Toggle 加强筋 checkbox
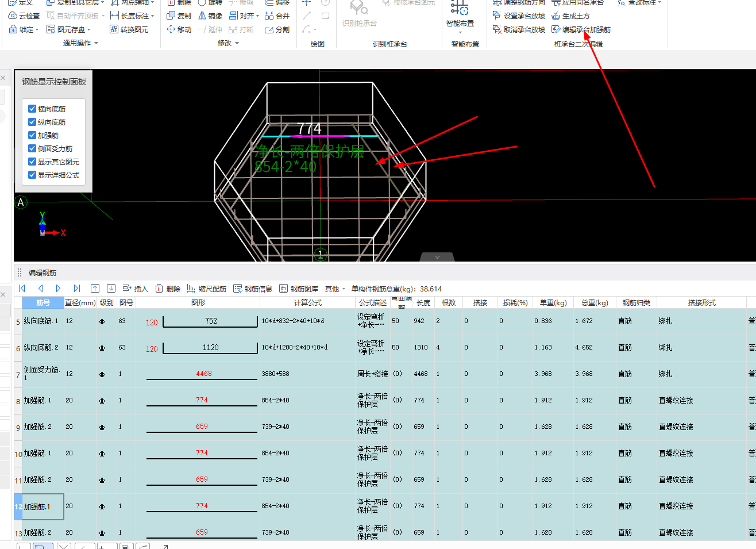 pos(32,135)
